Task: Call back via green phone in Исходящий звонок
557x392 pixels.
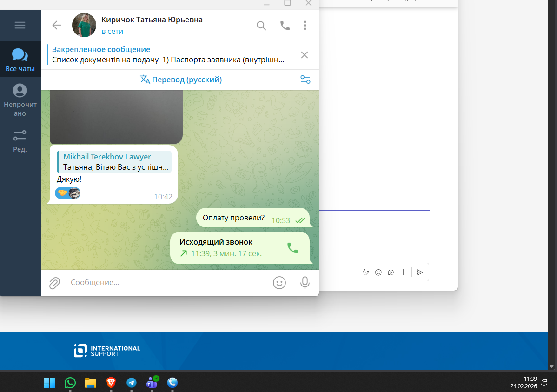Action: pos(293,248)
